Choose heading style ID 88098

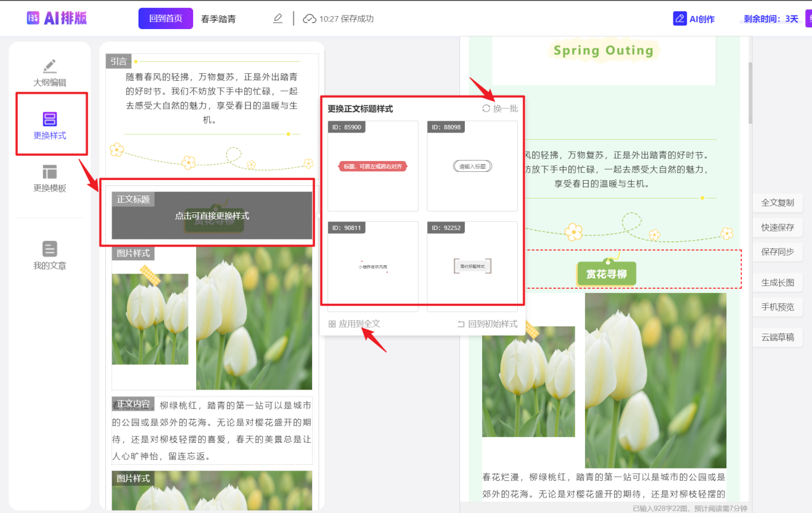point(472,166)
